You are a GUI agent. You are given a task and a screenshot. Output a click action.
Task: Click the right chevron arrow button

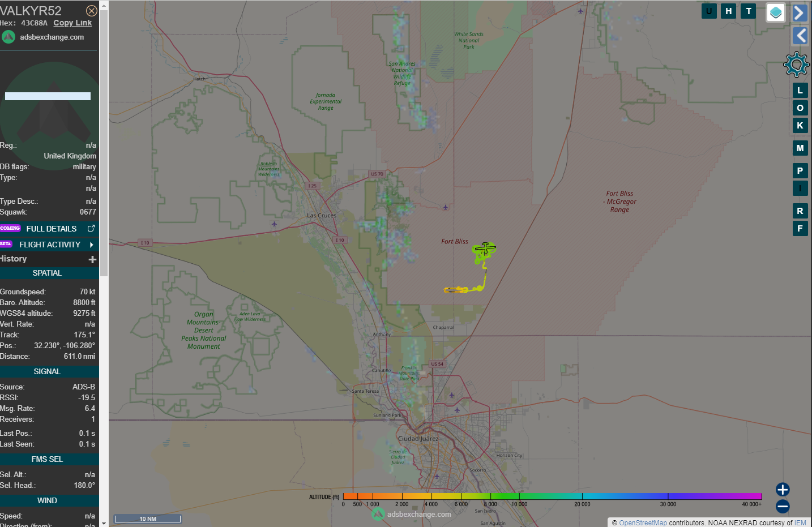[800, 12]
